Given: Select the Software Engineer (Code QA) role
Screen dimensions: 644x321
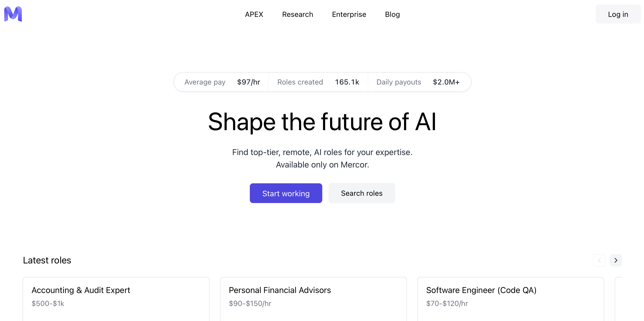Looking at the screenshot, I should click(511, 298).
